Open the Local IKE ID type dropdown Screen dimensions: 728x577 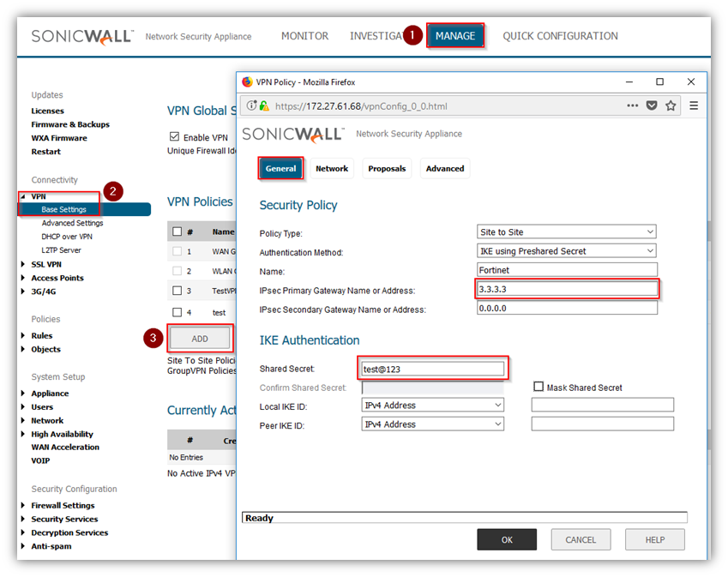(x=433, y=405)
